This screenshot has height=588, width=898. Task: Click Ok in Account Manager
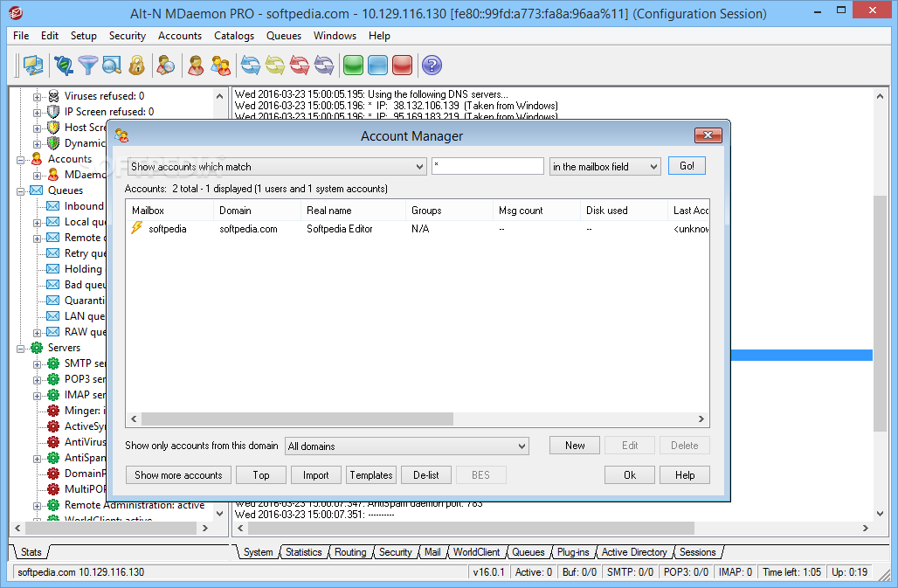pyautogui.click(x=630, y=475)
